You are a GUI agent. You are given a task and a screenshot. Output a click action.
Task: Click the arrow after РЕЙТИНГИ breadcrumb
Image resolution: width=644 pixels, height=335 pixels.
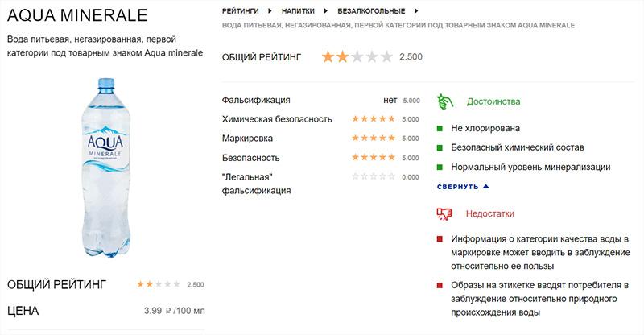[270, 11]
